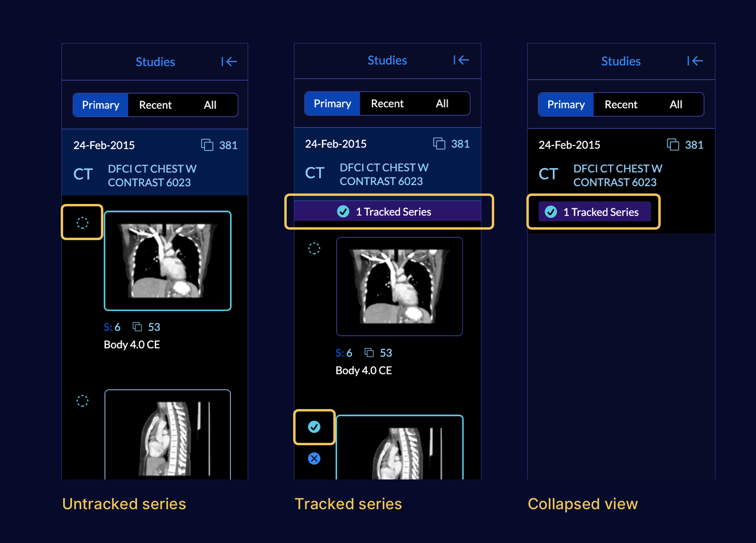Click the copy icon beside the 53 image count
Screen dimensions: 756x543
tap(137, 327)
